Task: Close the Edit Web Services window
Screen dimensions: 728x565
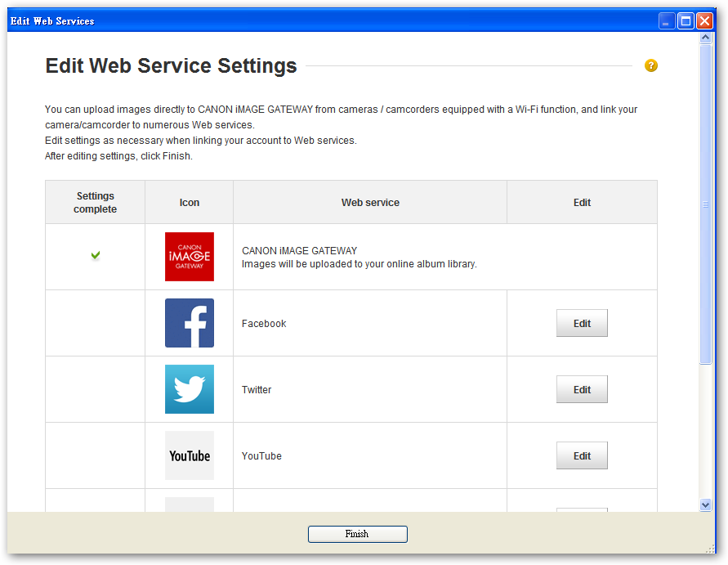Action: coord(704,21)
